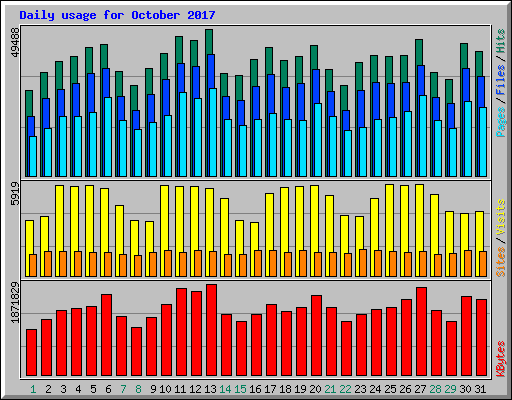Click the day '3' x-axis label
This screenshot has width=512, height=400.
[63, 389]
